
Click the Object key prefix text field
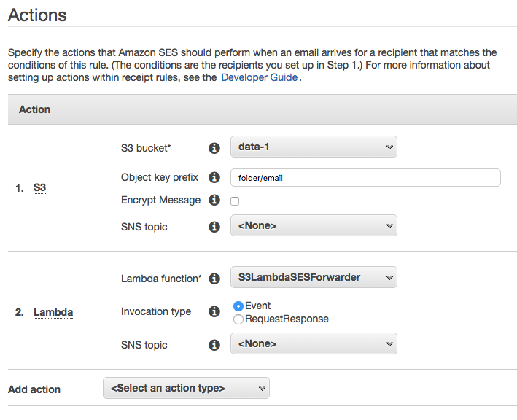click(x=365, y=178)
